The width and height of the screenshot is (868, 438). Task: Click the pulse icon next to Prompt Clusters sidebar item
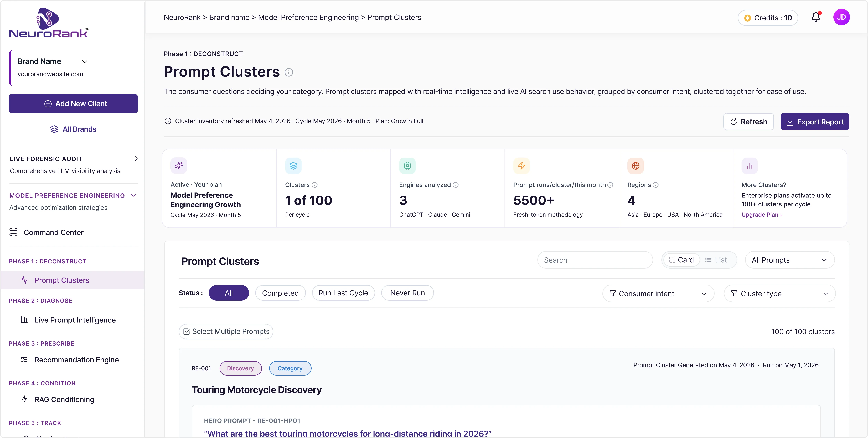point(24,280)
